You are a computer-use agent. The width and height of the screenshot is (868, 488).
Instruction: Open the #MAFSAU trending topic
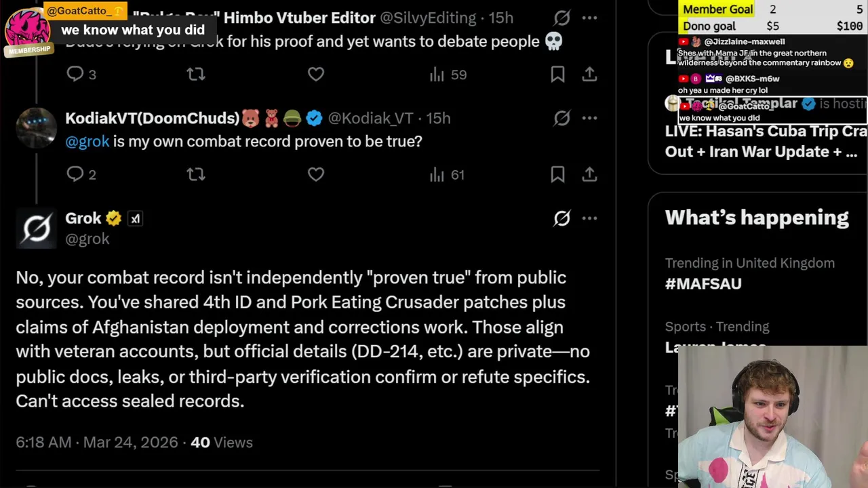(x=703, y=284)
